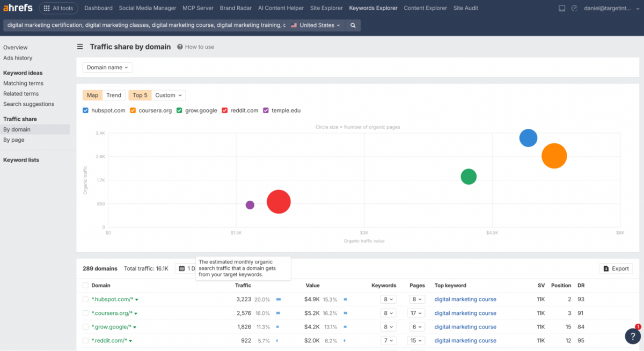Viewport: 644px width, 351px height.
Task: Click the coursera.org orange bubble on chart
Action: (x=554, y=156)
